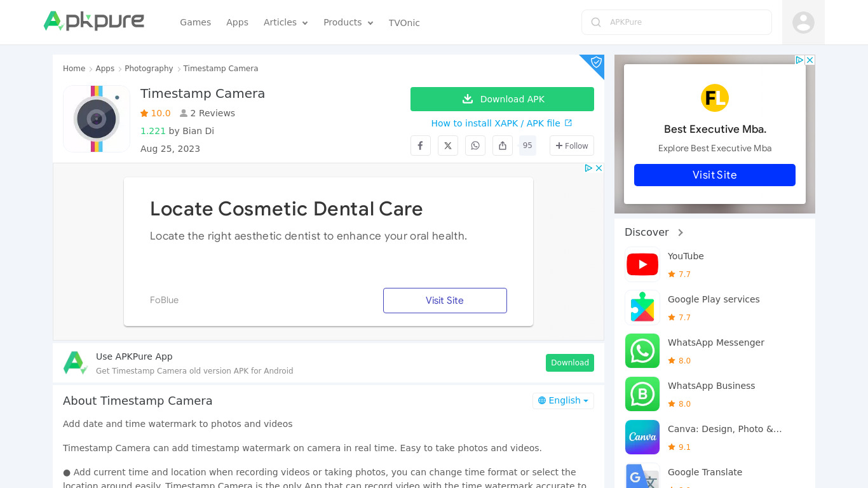This screenshot has height=488, width=868.
Task: Click the APKPure logo
Action: point(94,22)
